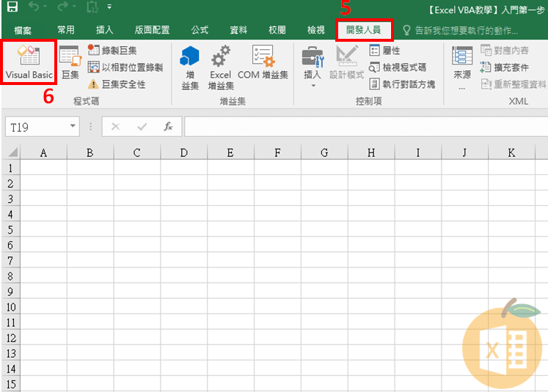
Task: Open COM 增益集 dialog
Action: point(263,63)
